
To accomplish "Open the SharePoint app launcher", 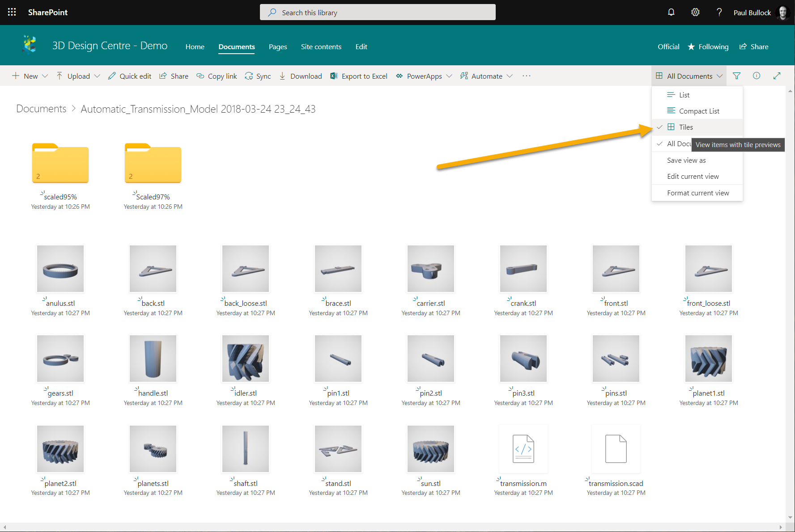I will point(12,12).
